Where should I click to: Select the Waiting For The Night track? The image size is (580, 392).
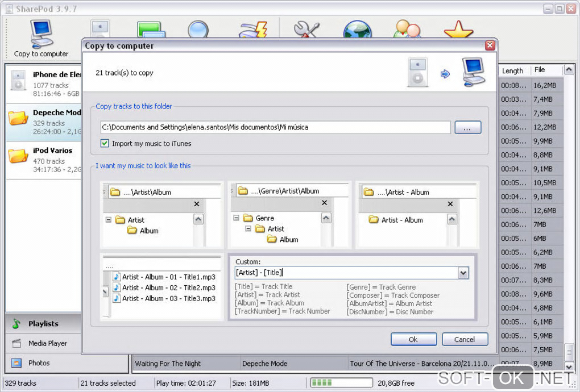168,364
